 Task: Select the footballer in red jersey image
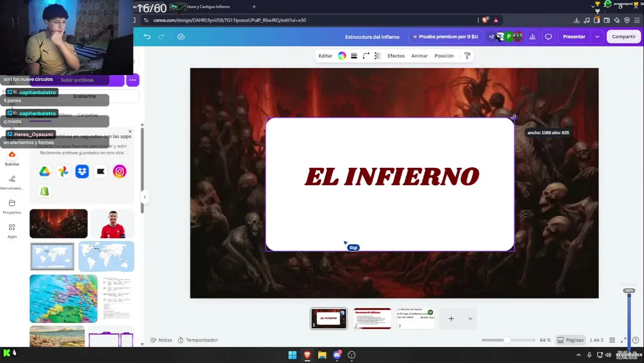coord(112,223)
